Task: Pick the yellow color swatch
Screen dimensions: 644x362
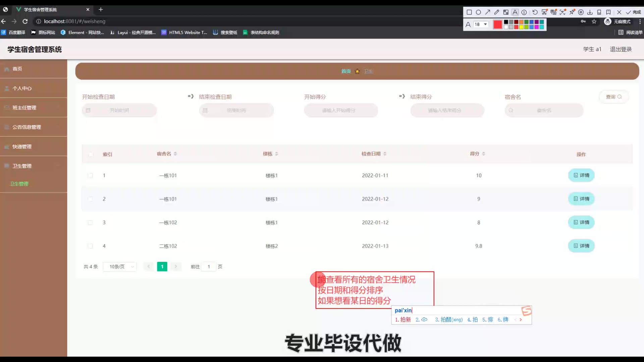Action: pos(521,27)
